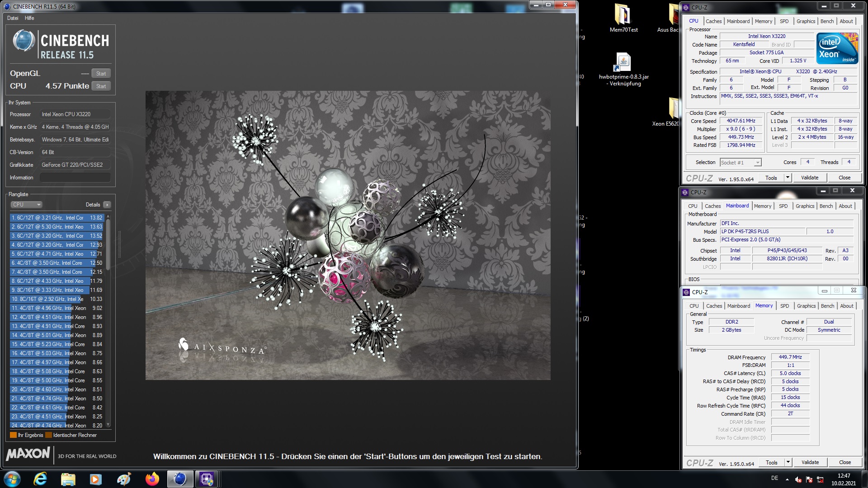
Task: Select ranking row 15 scoring 8.84
Action: (x=57, y=344)
